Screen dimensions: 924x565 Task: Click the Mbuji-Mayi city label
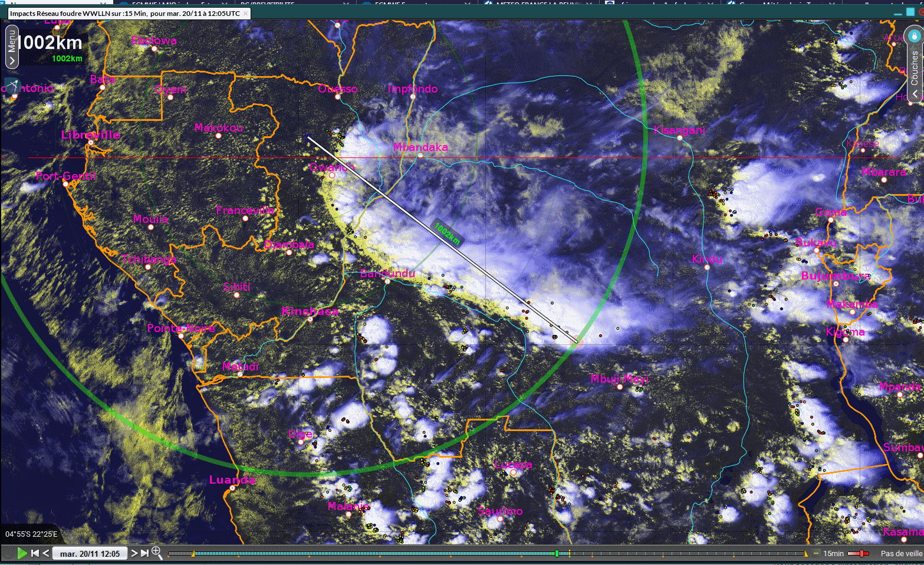pyautogui.click(x=620, y=379)
